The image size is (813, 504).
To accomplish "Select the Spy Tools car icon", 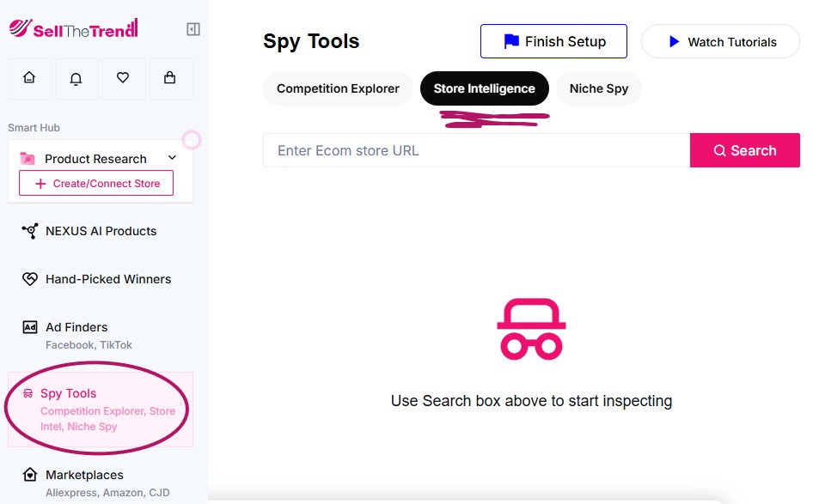I will pos(28,393).
